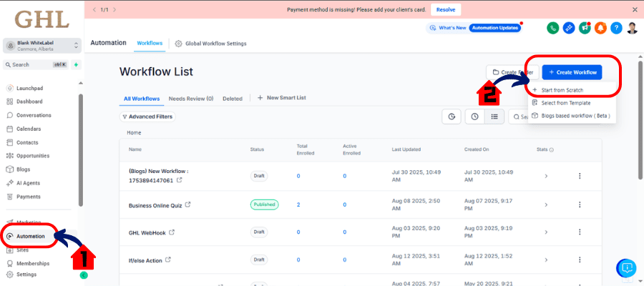644x286 pixels.
Task: Open three-dot menu for GHL WebHook row
Action: (580, 232)
